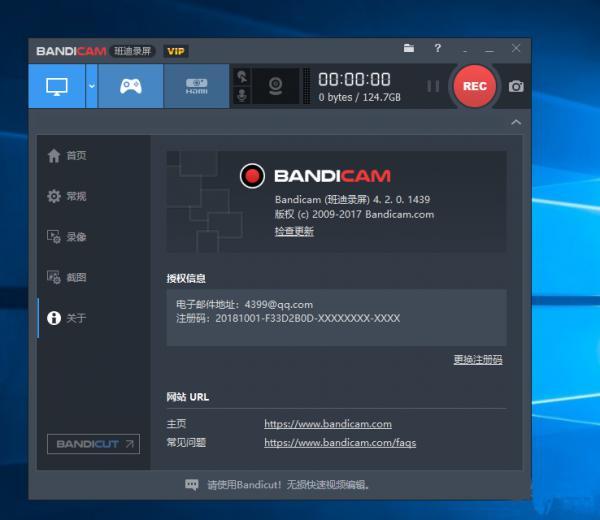Select screen recording mode monitor icon
Image resolution: width=600 pixels, height=520 pixels.
pos(57,86)
